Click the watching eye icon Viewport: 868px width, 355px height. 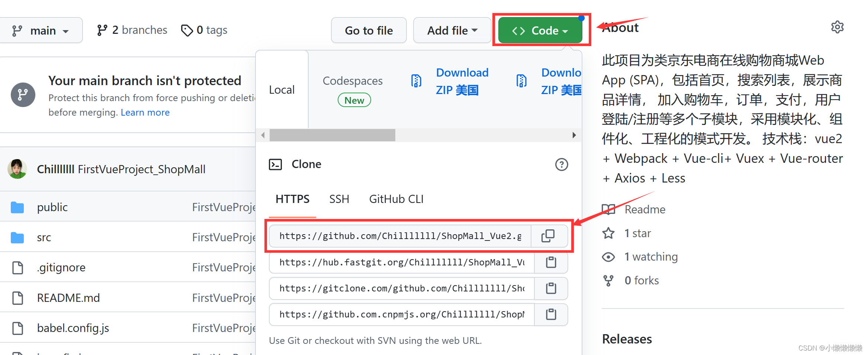point(608,257)
